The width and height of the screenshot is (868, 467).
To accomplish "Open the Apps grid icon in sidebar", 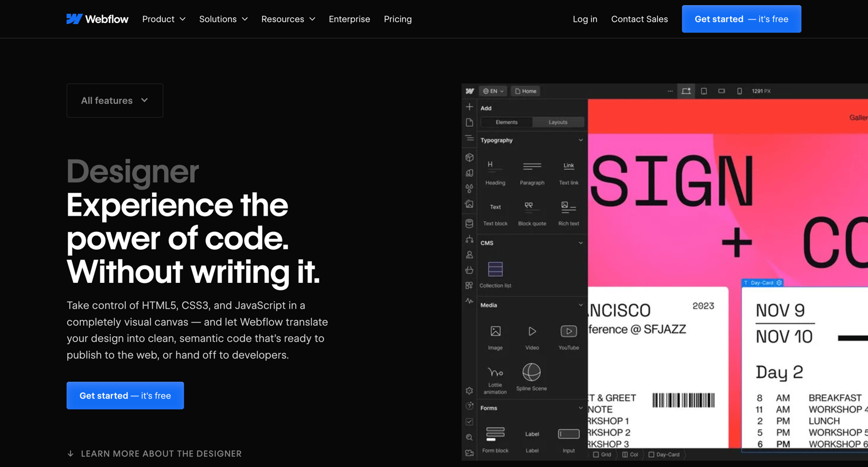I will [x=469, y=285].
